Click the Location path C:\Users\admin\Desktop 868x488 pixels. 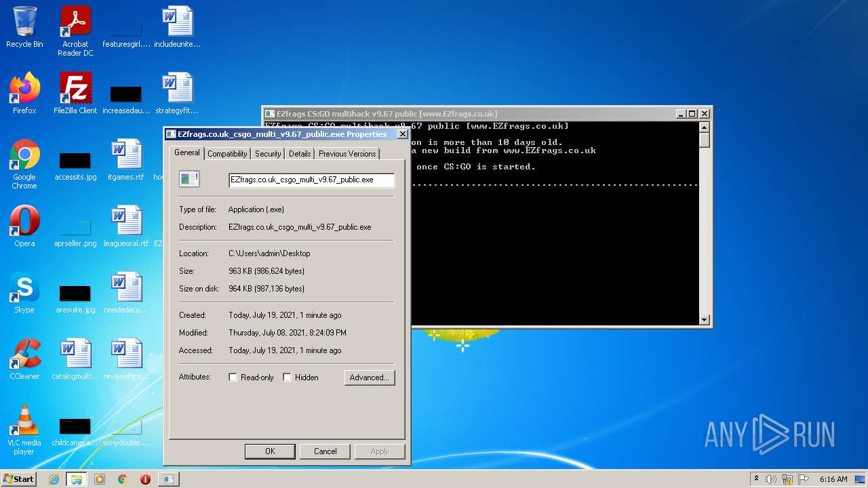tap(269, 253)
